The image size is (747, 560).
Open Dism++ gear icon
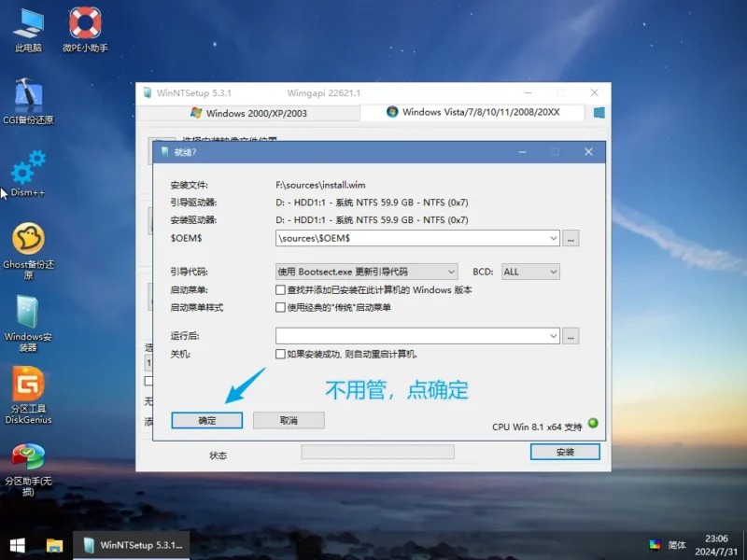(28, 174)
